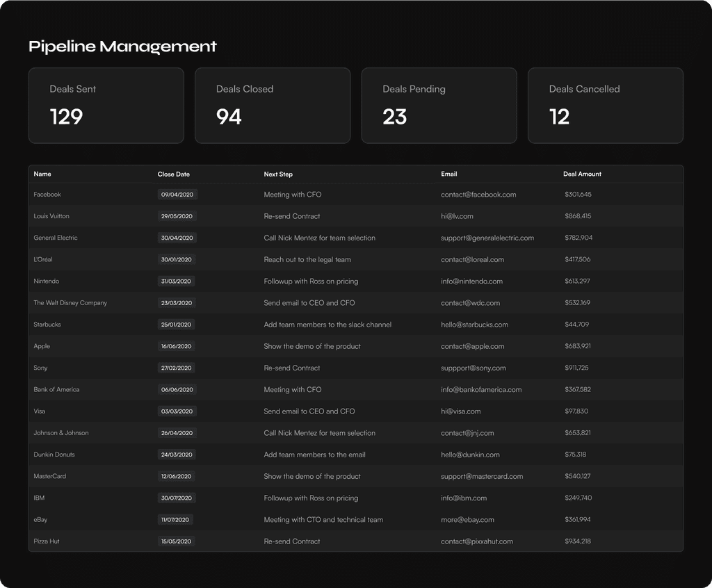Open the support@mastercard.com email link
Image resolution: width=712 pixels, height=588 pixels.
(x=482, y=477)
